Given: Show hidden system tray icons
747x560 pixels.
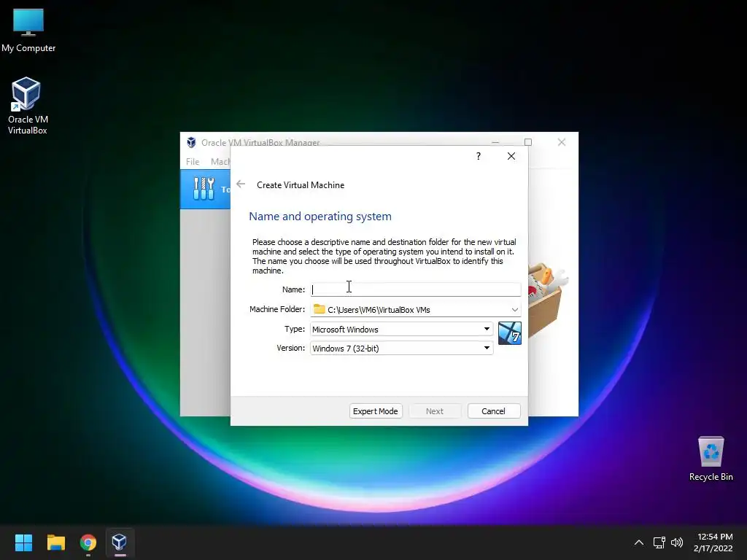Looking at the screenshot, I should coord(639,542).
